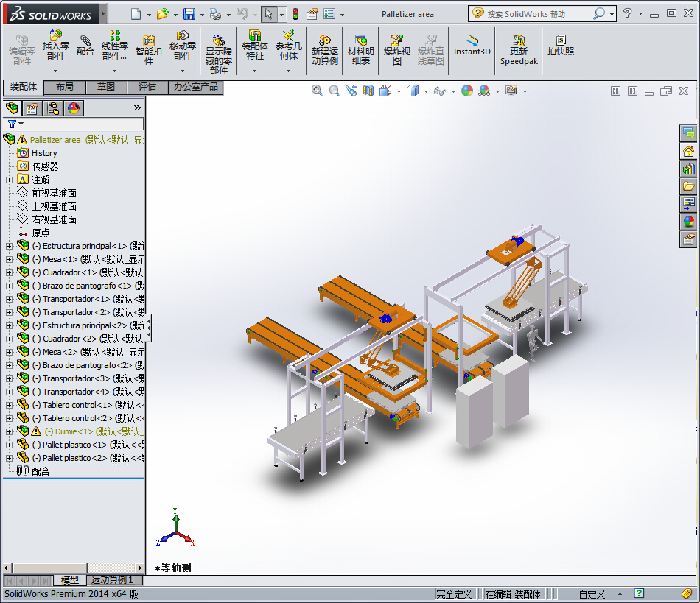
Task: Expand Brazo de pantografo<1> node
Action: 9,286
